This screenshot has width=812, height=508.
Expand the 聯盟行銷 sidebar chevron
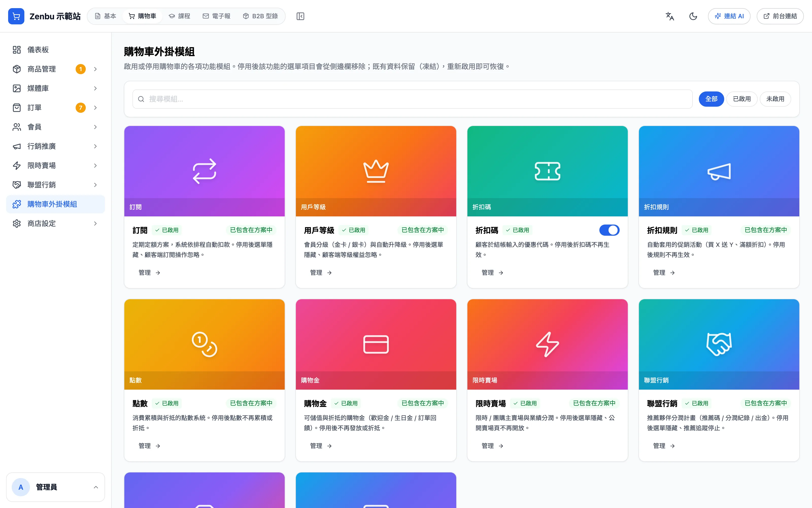tap(95, 185)
